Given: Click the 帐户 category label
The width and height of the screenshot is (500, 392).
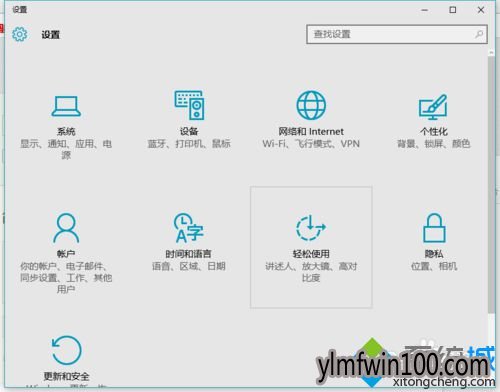Looking at the screenshot, I should click(x=66, y=254).
